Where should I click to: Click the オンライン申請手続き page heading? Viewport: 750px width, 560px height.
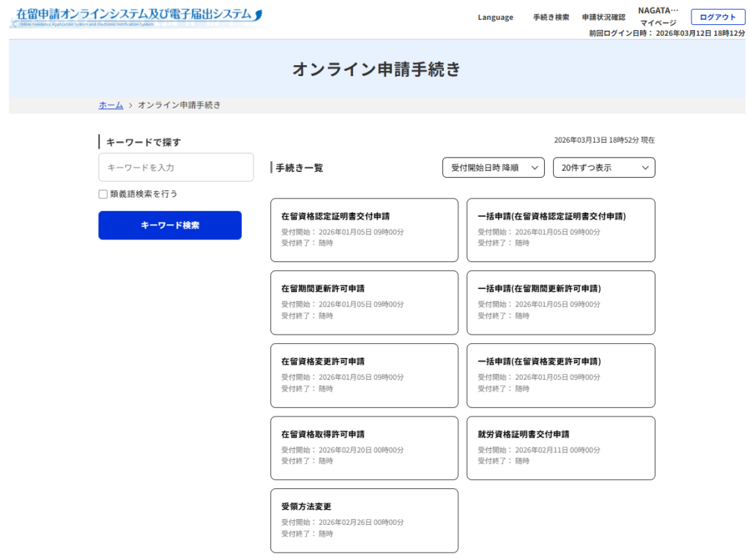pos(376,70)
